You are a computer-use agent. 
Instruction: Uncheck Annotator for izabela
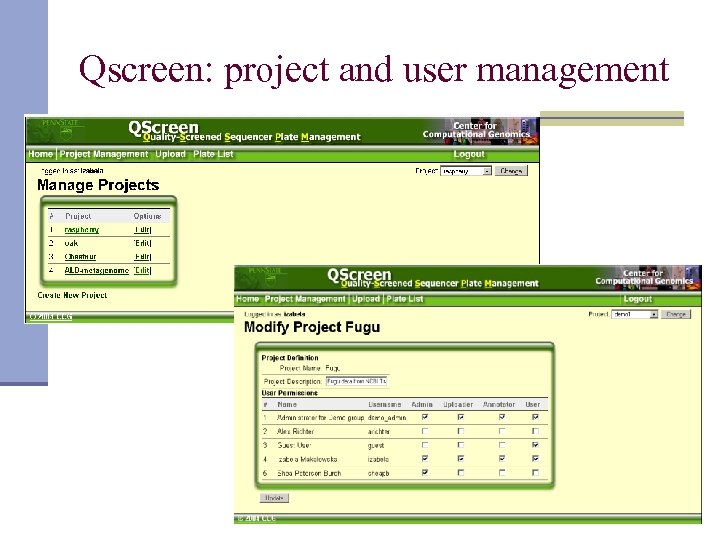point(502,459)
